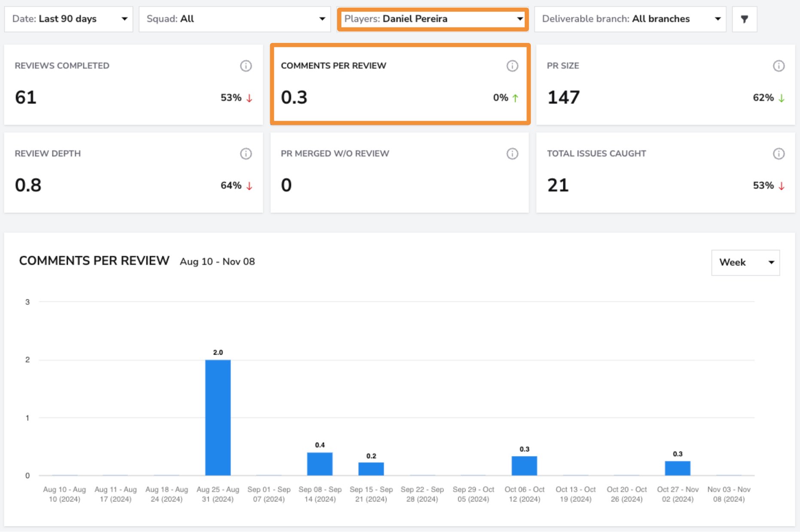Select the Review Depth metric card
This screenshot has width=800, height=532.
[x=134, y=173]
